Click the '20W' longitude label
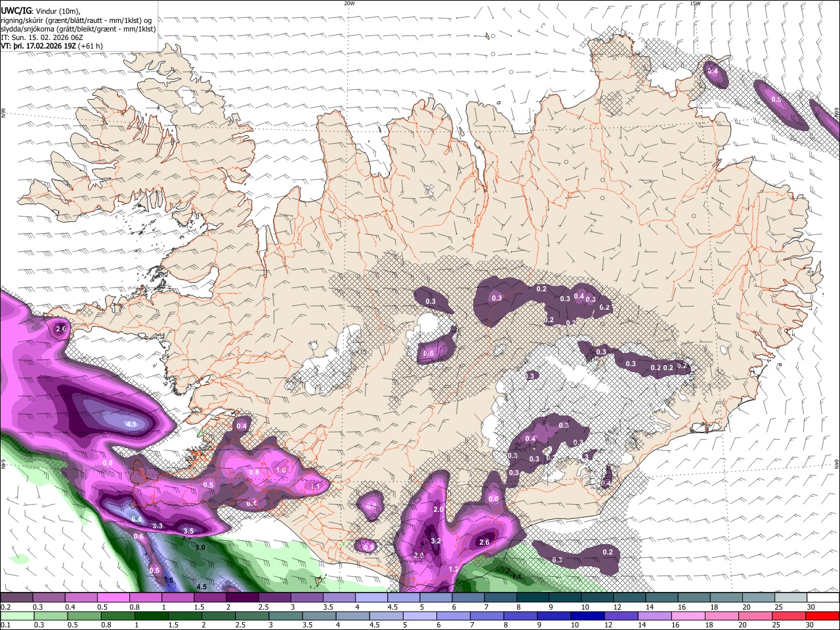840x630 pixels. coord(349,3)
